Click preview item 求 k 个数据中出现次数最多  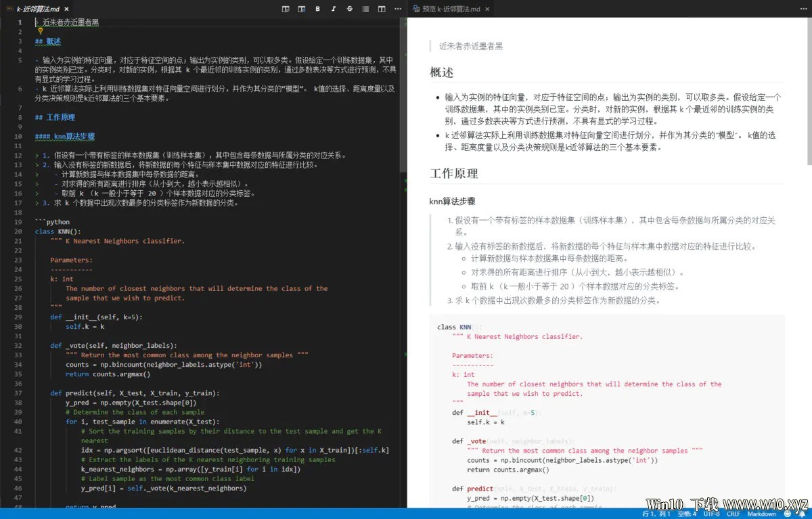pos(558,300)
